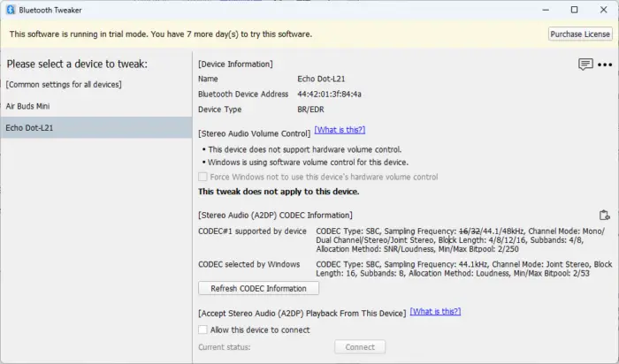
Task: Click the Current status label
Action: tap(225, 347)
